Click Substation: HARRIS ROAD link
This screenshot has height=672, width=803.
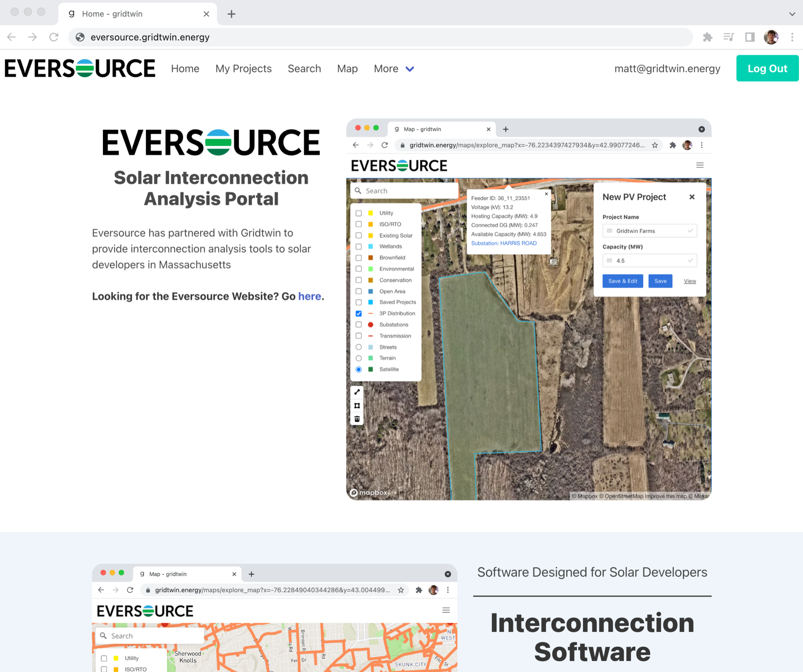[504, 243]
